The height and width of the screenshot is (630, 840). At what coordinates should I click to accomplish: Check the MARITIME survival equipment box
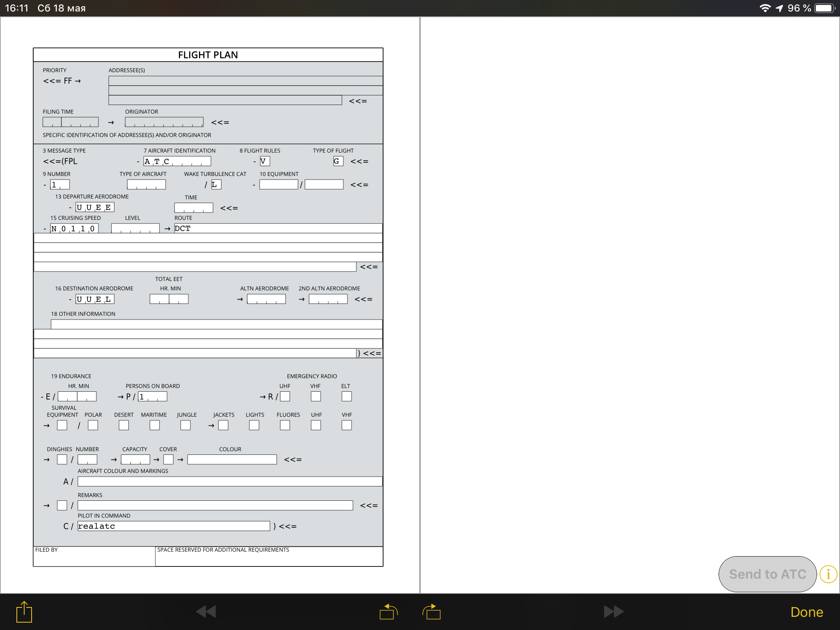pyautogui.click(x=155, y=425)
